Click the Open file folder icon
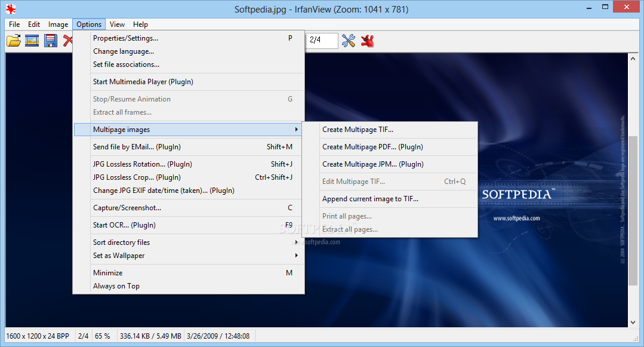Image resolution: width=644 pixels, height=347 pixels. (14, 40)
